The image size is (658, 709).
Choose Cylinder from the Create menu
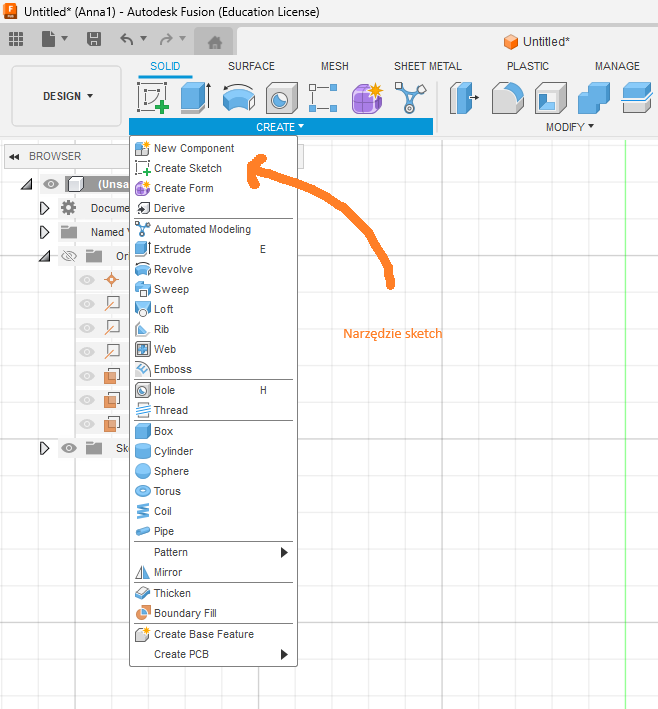tap(213, 451)
